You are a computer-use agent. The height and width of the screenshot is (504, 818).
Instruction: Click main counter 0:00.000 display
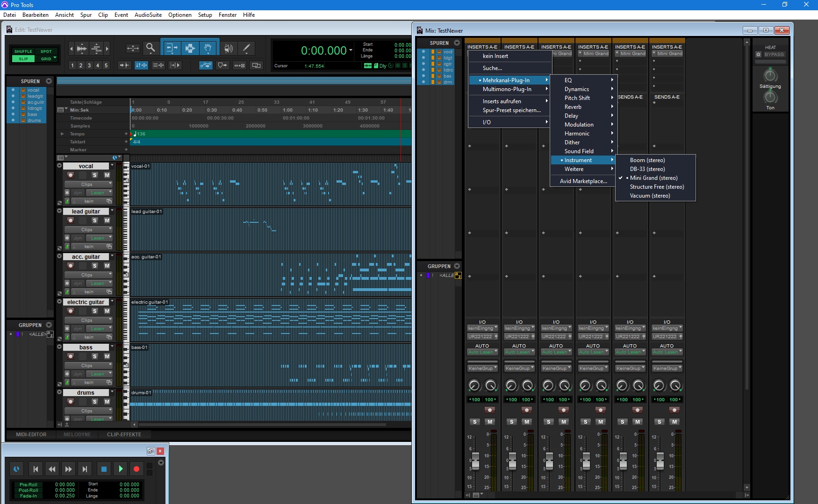324,50
